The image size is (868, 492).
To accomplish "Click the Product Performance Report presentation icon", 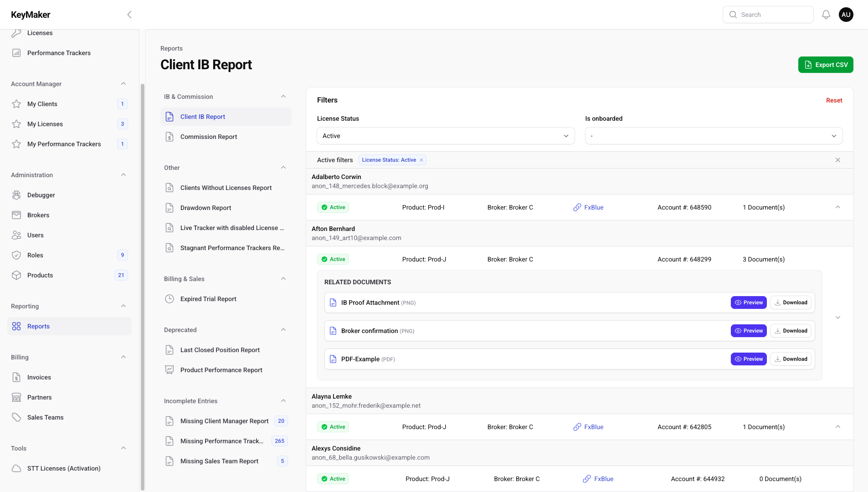I will [169, 370].
